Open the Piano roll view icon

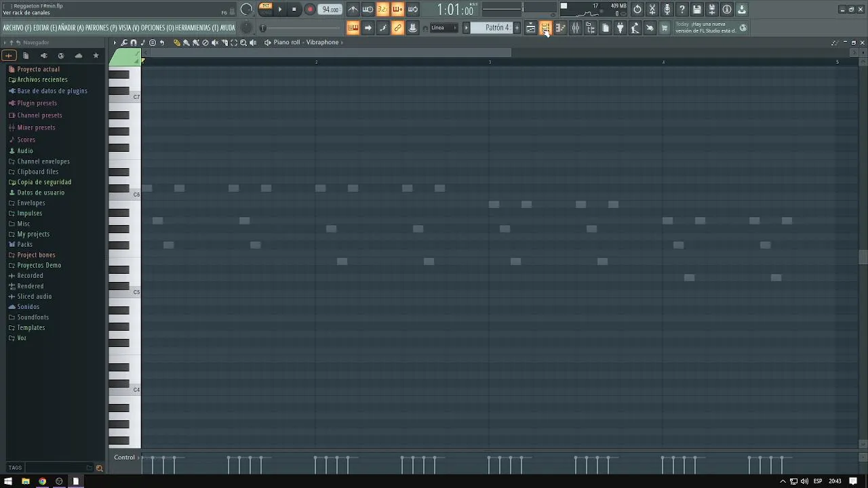pyautogui.click(x=560, y=28)
